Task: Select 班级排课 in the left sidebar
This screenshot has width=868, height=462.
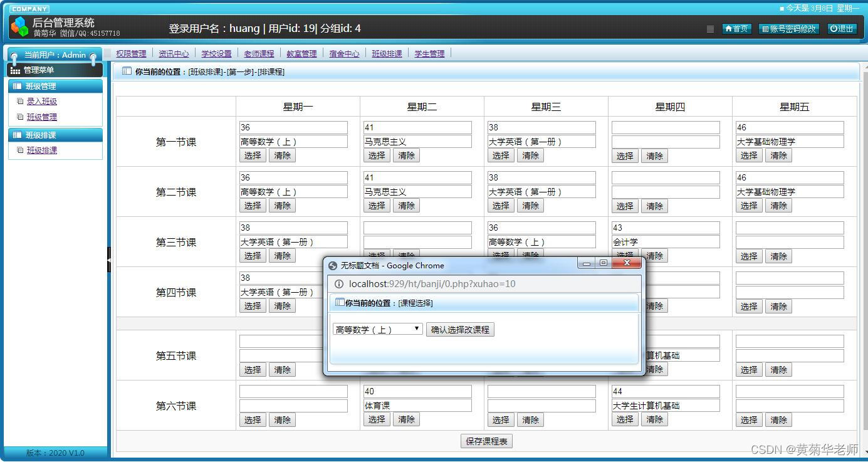Action: coord(42,150)
